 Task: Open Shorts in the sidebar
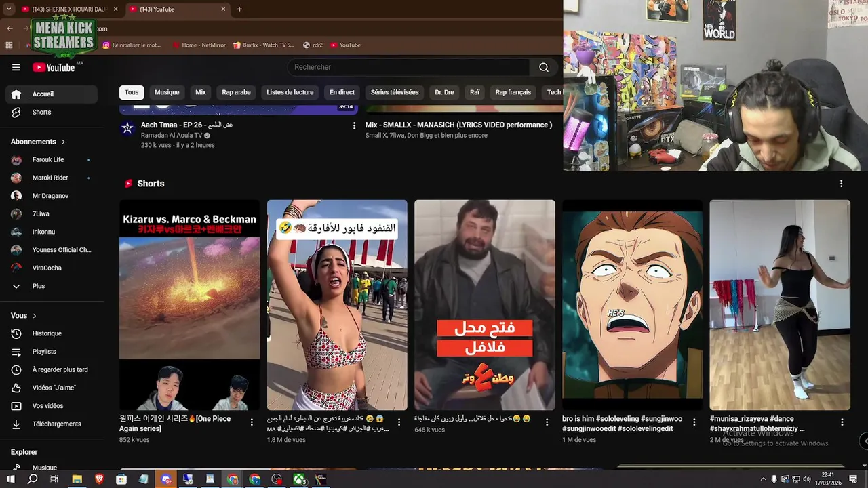point(52,112)
